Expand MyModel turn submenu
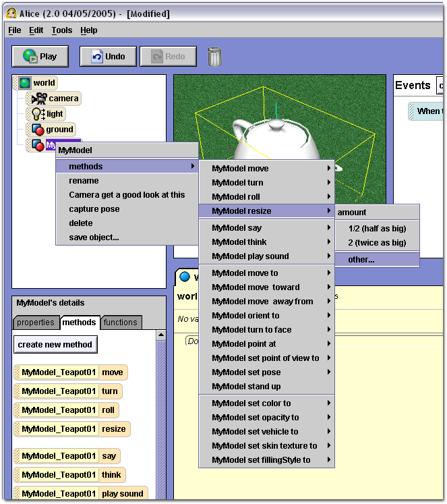Screen dimensions: 447x504 pos(266,183)
